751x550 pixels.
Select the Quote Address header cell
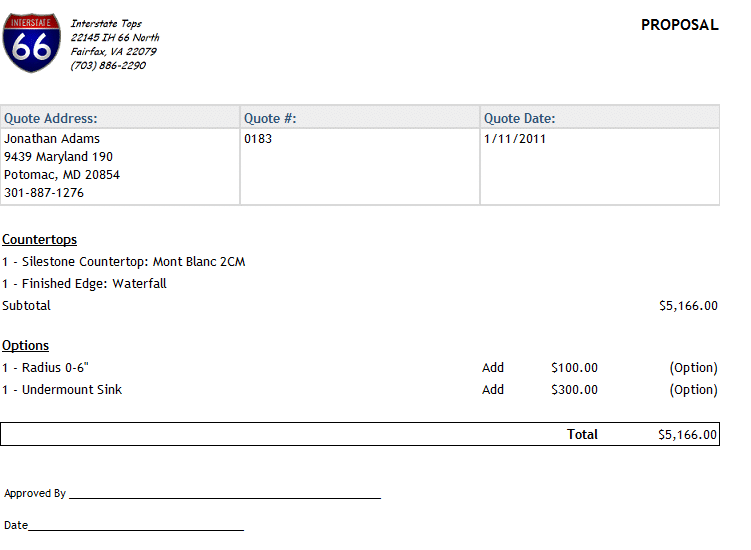coord(120,118)
